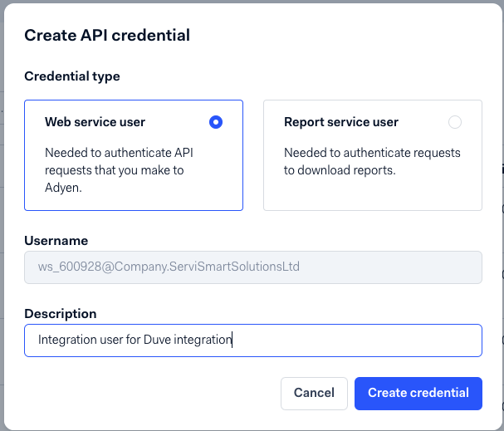The width and height of the screenshot is (504, 431).
Task: Click the text 'to download reports.'
Action: point(340,170)
